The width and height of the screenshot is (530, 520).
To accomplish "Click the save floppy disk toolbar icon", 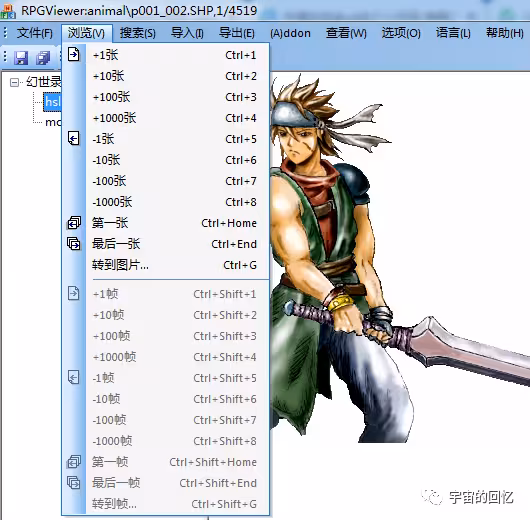I will point(21,58).
